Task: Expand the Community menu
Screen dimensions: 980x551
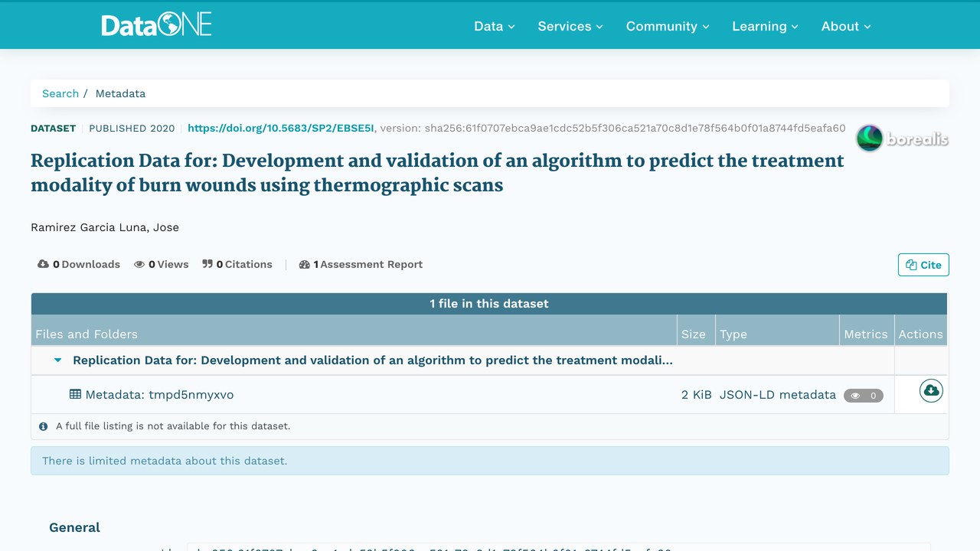Action: click(x=668, y=26)
